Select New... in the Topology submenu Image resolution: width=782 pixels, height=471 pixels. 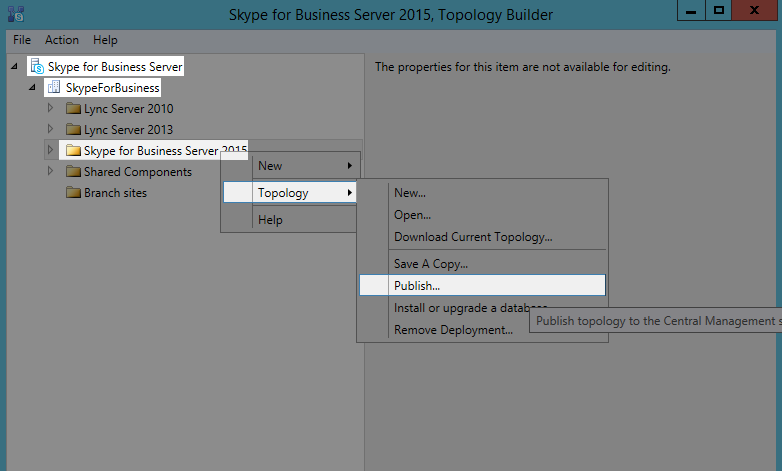[x=482, y=193]
